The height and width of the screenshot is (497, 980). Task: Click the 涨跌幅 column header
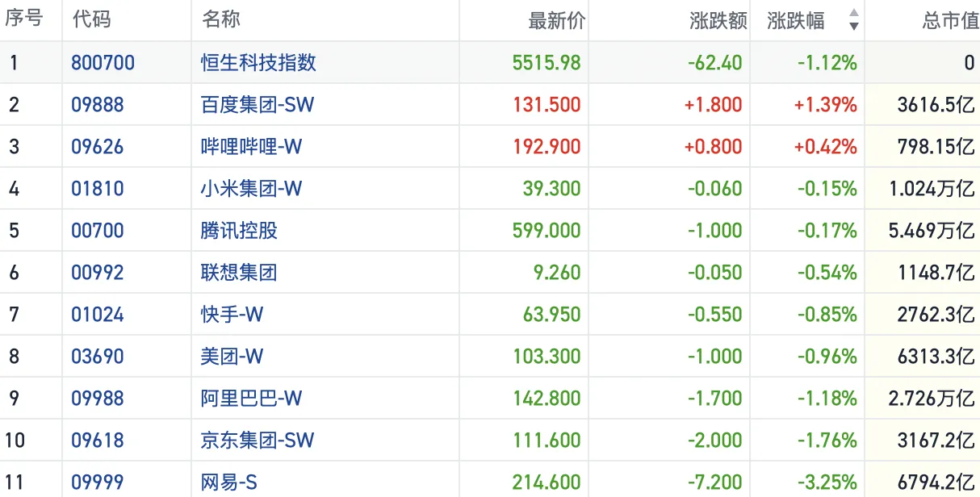[x=796, y=20]
